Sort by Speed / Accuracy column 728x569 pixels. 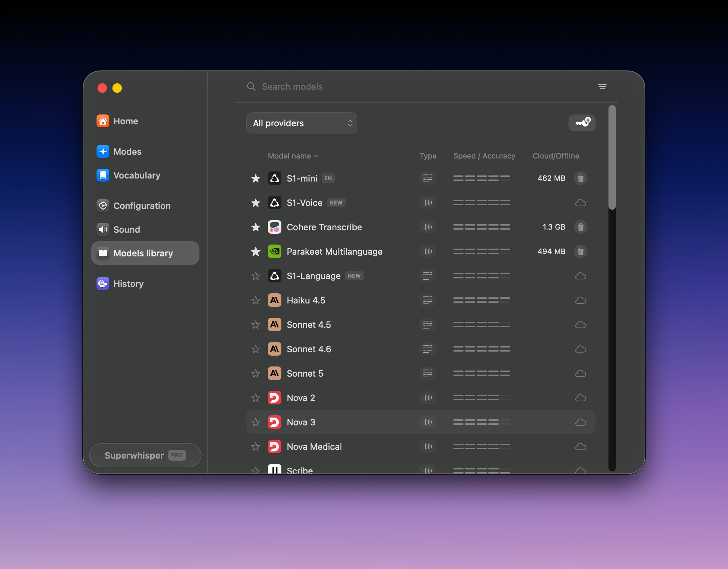[484, 156]
